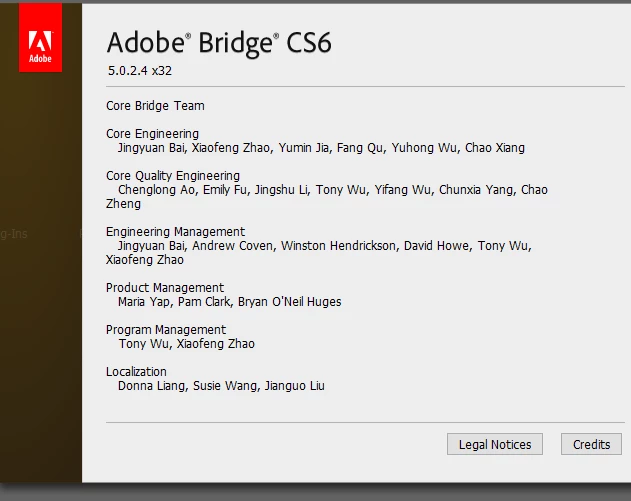Image resolution: width=631 pixels, height=501 pixels.
Task: Click the name Yumin Jia
Action: pos(304,148)
